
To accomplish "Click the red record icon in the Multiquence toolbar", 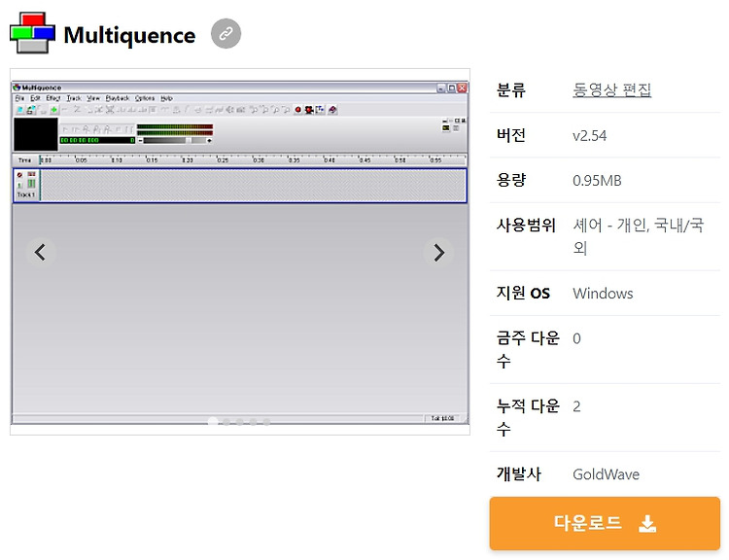I will point(298,110).
